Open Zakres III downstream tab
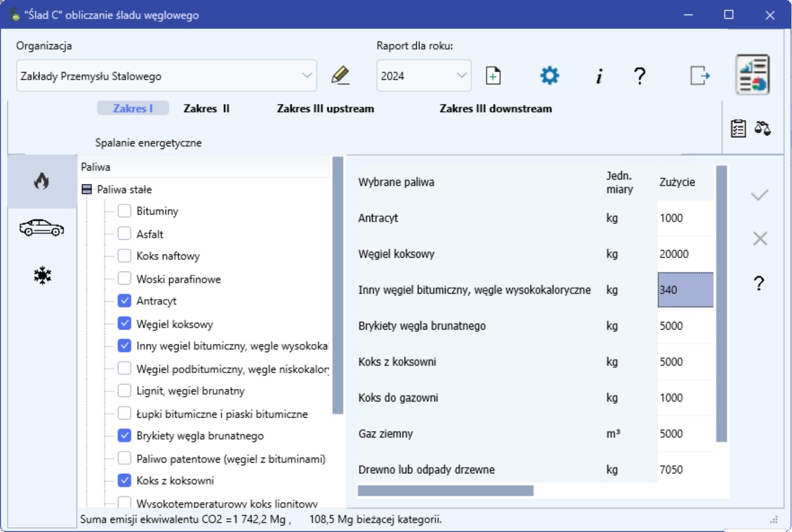The image size is (792, 532). pyautogui.click(x=495, y=108)
